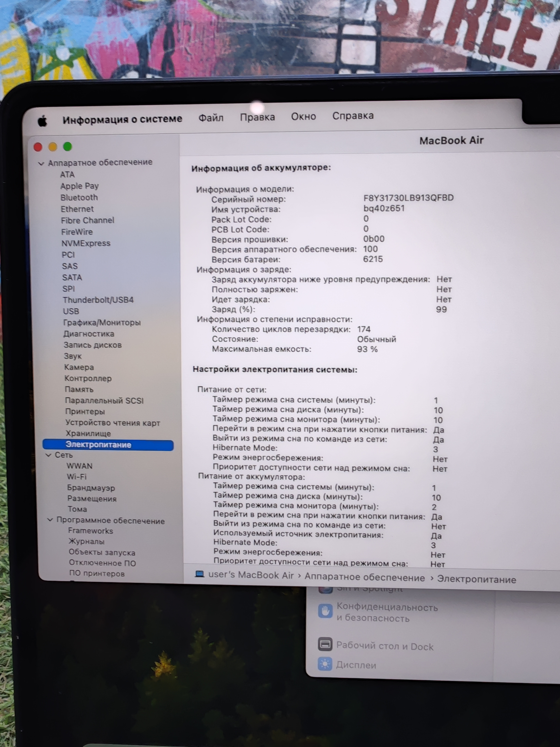Click Desktop and Dock icon

[325, 644]
